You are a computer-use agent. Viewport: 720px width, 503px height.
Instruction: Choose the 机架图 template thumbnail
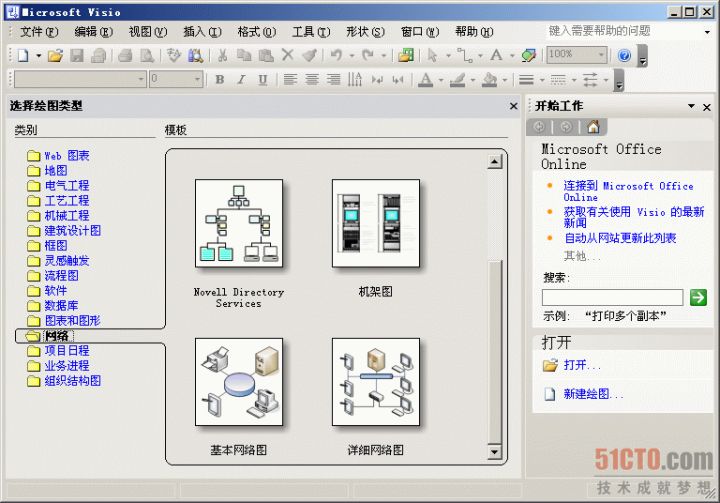coord(376,223)
